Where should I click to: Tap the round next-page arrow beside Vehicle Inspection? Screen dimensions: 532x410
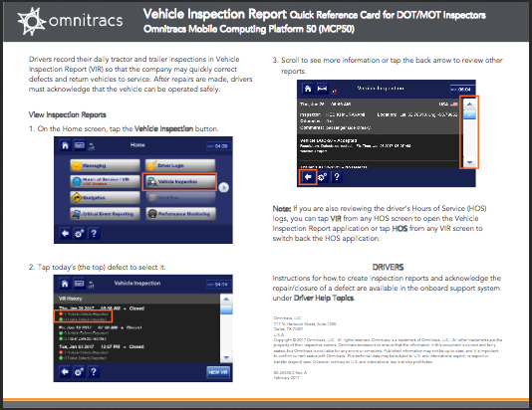(x=223, y=187)
